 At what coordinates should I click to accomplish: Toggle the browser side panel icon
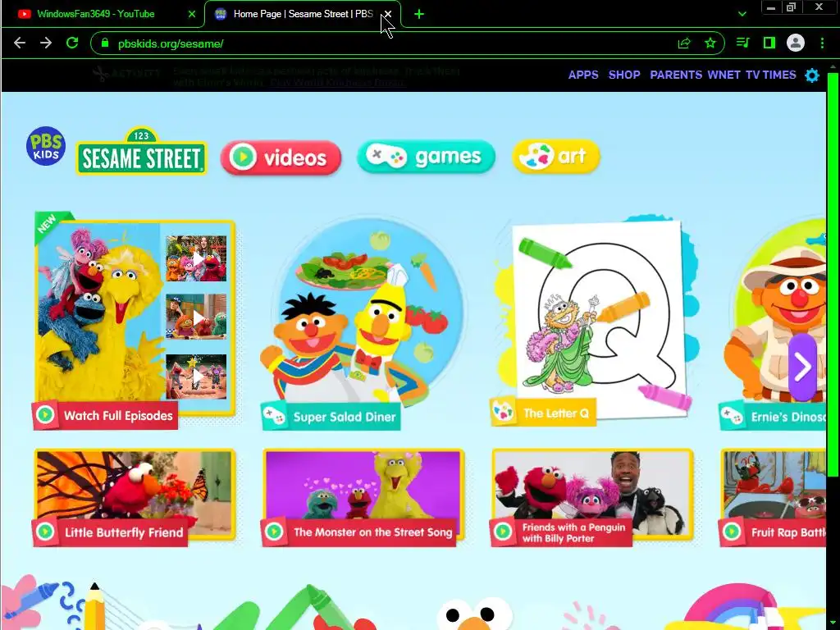(x=769, y=43)
